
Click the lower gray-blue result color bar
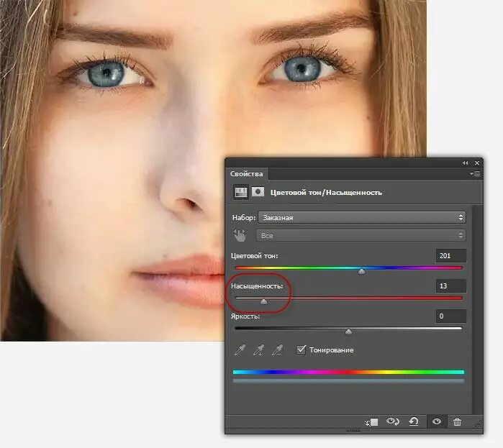coord(348,381)
